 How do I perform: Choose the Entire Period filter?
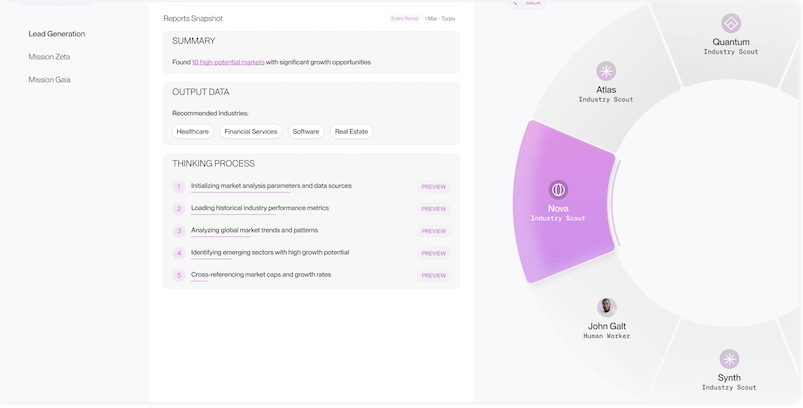(405, 18)
